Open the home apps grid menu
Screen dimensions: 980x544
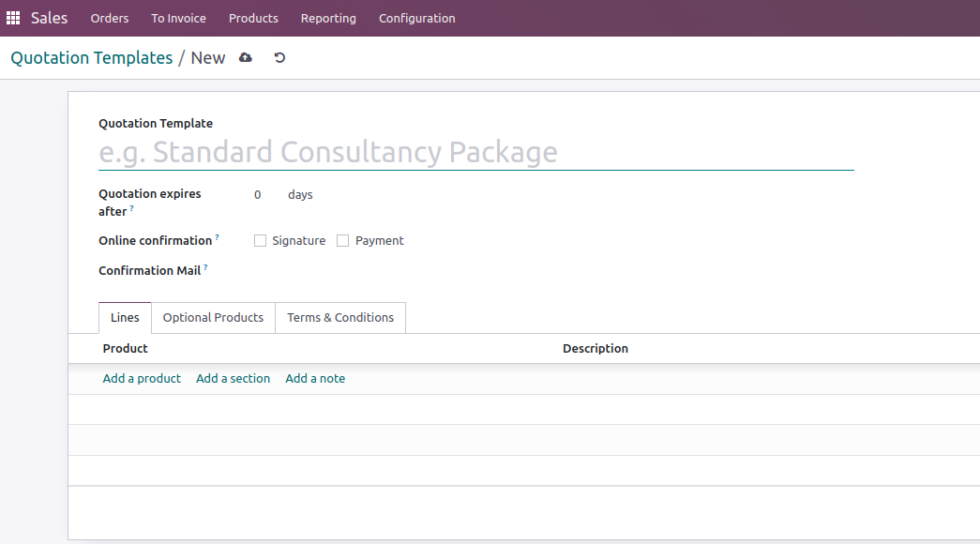tap(13, 18)
